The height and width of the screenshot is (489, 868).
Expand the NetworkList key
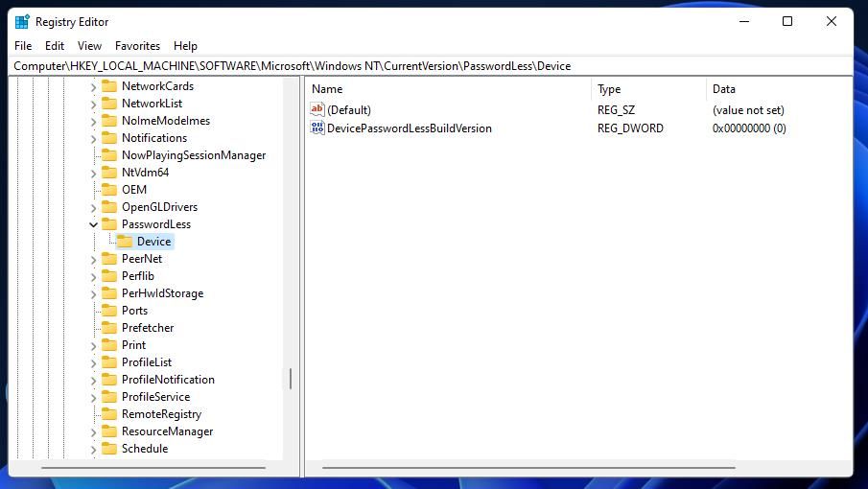point(94,104)
